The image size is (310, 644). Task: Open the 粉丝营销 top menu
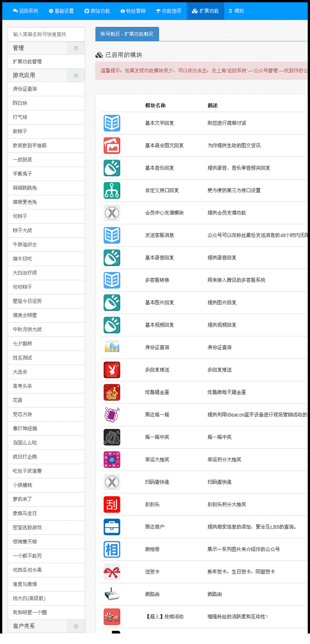point(133,10)
